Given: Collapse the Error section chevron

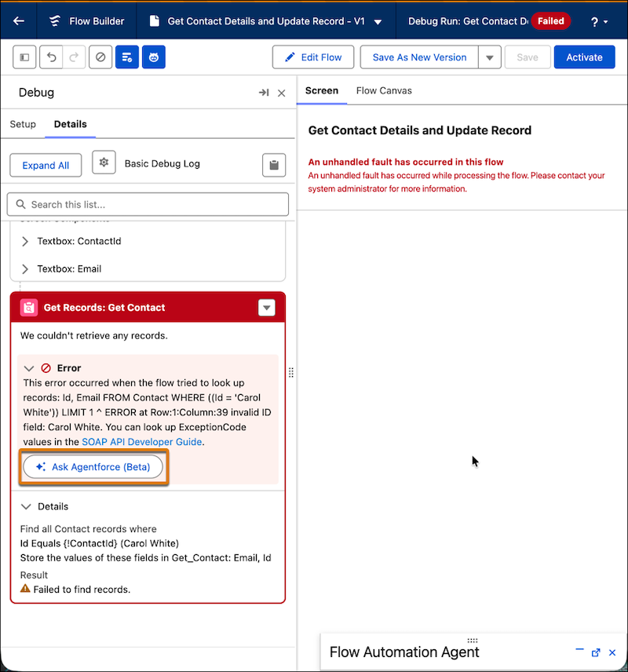Looking at the screenshot, I should tap(29, 368).
